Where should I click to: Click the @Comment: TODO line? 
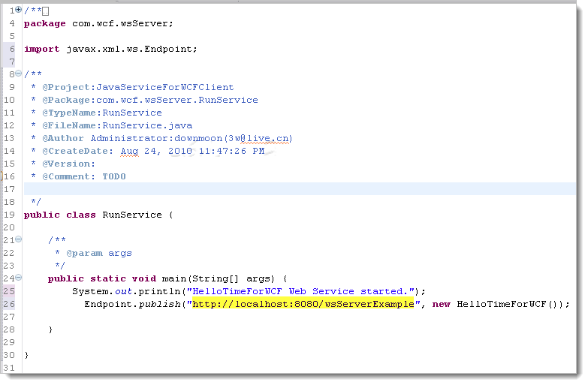83,176
